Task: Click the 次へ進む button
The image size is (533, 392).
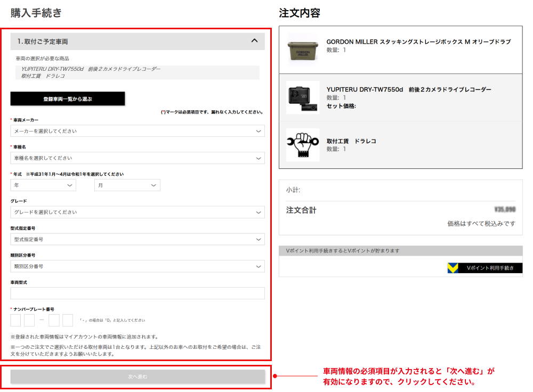Action: click(x=138, y=377)
